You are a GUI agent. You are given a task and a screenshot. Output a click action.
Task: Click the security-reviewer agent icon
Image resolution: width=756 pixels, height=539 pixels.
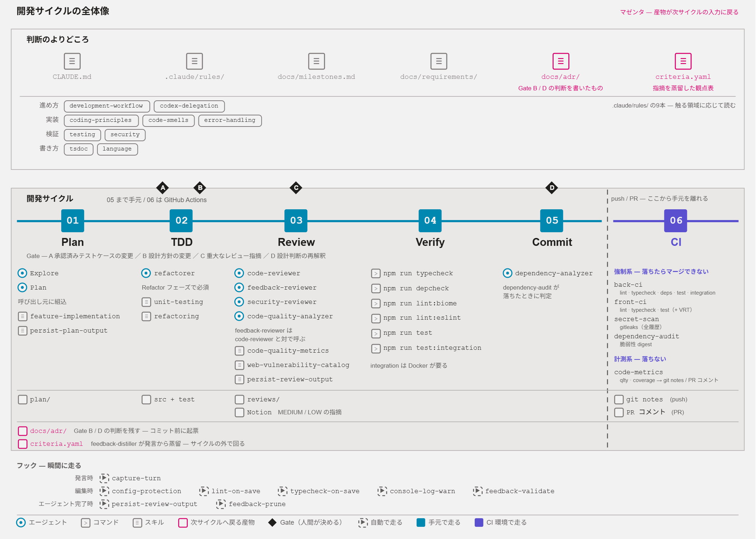click(239, 302)
